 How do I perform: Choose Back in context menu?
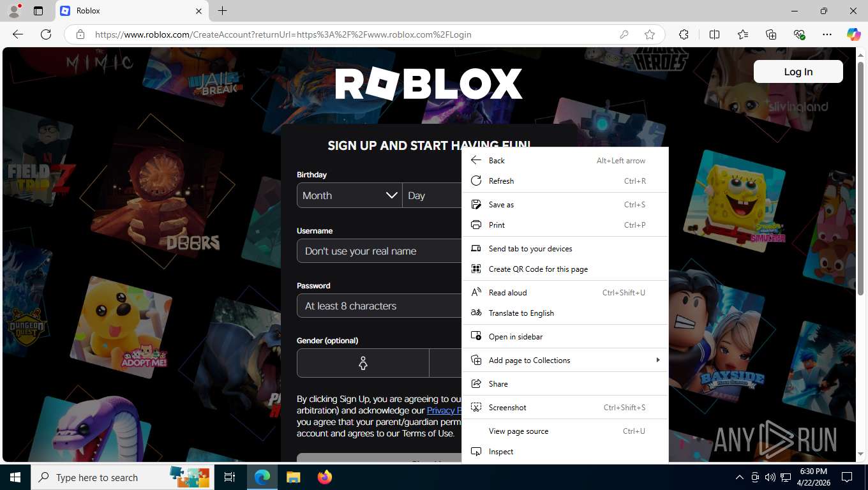coord(565,160)
